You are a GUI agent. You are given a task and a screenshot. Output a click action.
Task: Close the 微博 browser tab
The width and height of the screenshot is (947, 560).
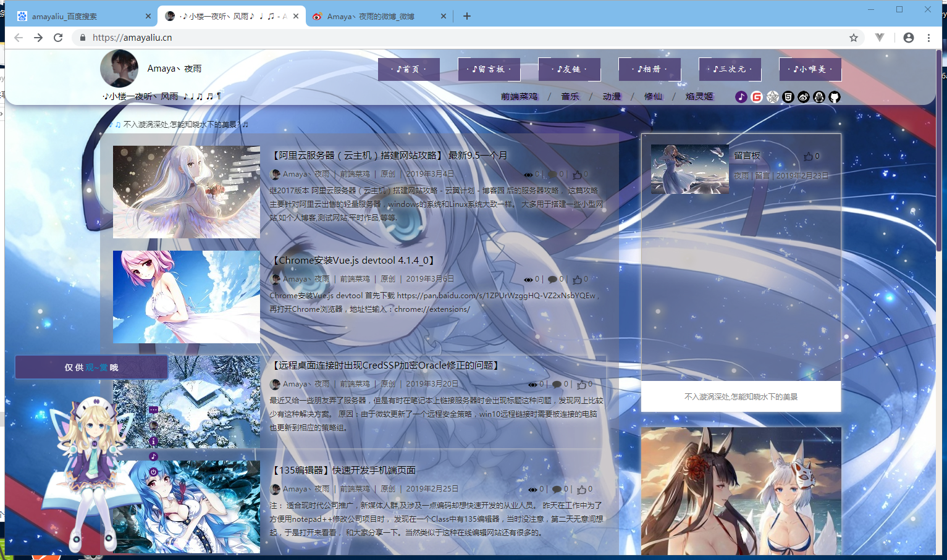click(x=443, y=16)
